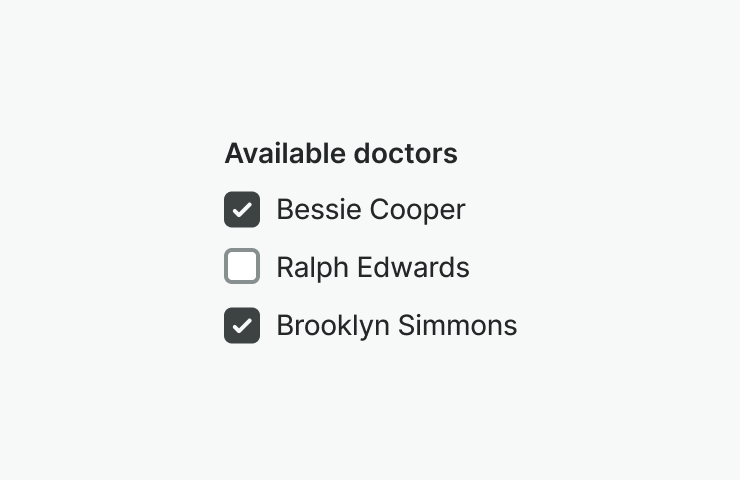740x480 pixels.
Task: Click the empty box beside Ralph Edwards
Action: (242, 267)
